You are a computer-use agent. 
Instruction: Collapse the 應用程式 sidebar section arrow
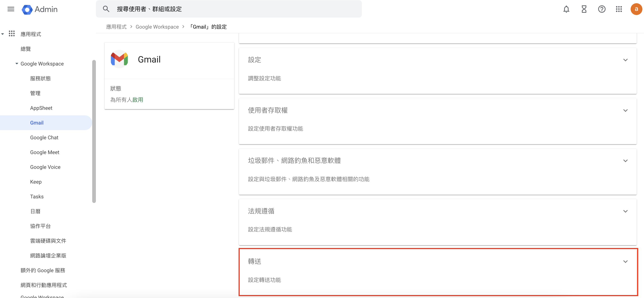click(x=3, y=34)
